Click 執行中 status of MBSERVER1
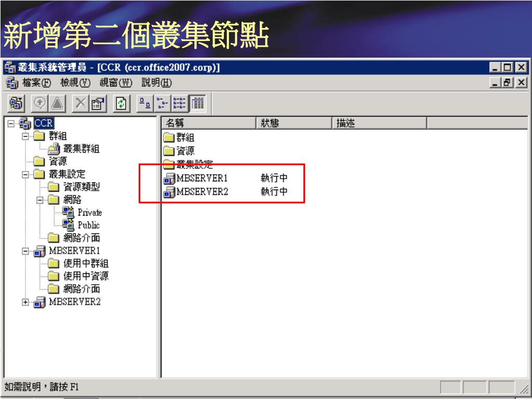 coord(274,178)
